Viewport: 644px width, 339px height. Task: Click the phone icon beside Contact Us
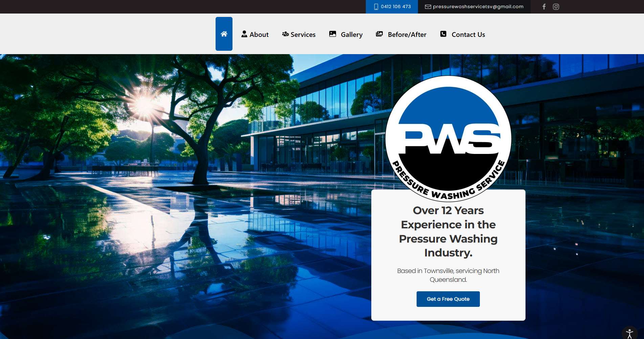click(x=443, y=34)
